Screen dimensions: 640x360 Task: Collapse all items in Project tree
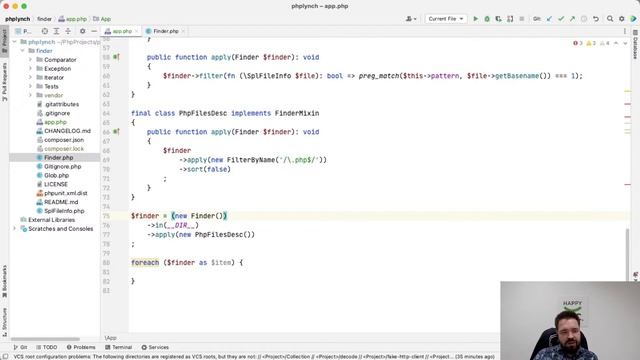68,31
